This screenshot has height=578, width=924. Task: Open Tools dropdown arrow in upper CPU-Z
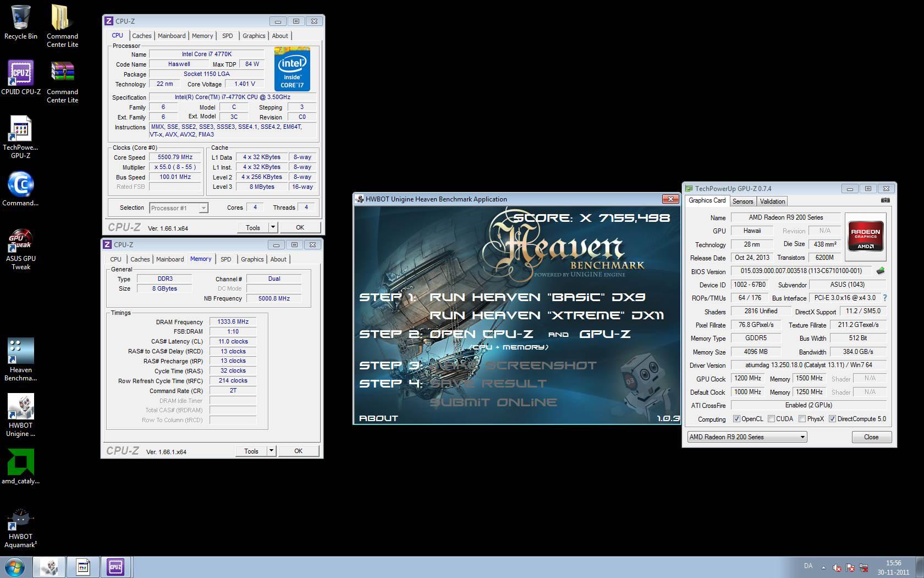pos(272,227)
